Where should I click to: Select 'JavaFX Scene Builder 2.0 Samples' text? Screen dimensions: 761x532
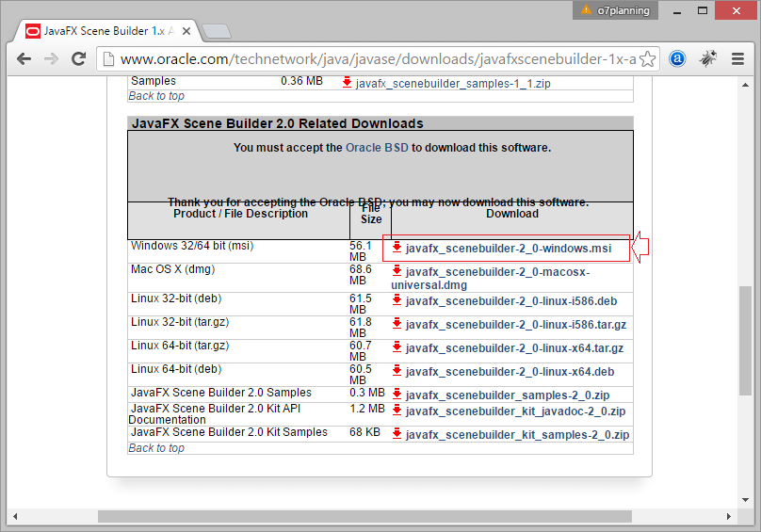coord(221,393)
